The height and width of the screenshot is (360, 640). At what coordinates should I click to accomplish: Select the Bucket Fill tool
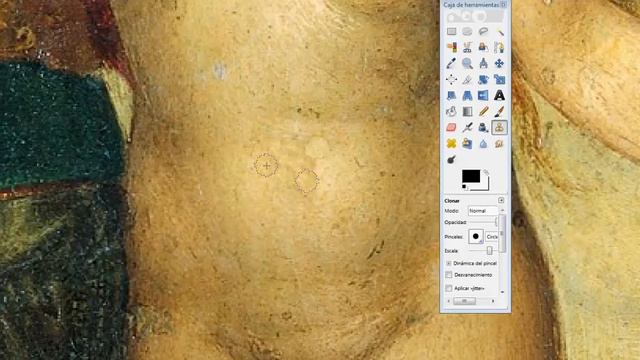pyautogui.click(x=451, y=111)
